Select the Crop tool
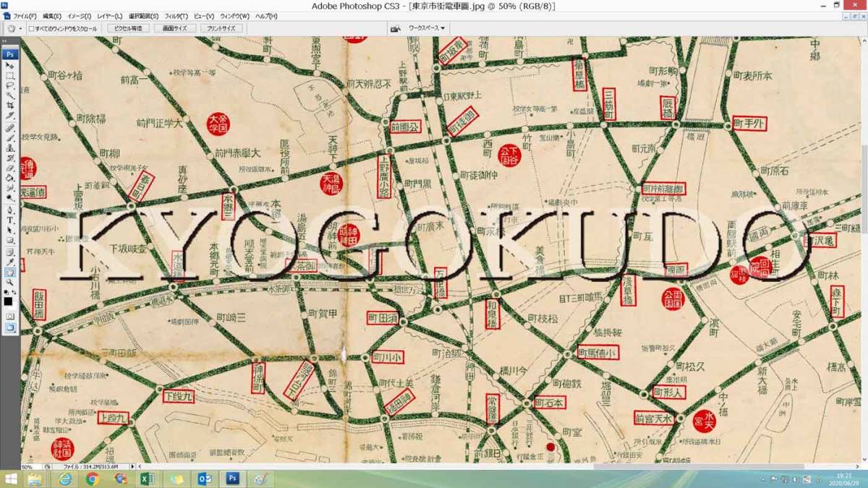Viewport: 868px width, 488px height. 10,106
